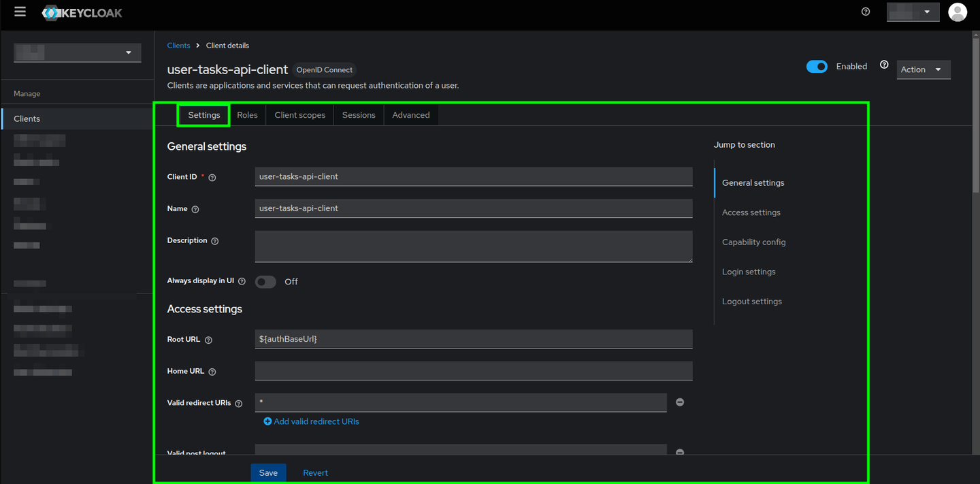This screenshot has height=484, width=980.
Task: Show the Client ID help tooltip
Action: (211, 176)
